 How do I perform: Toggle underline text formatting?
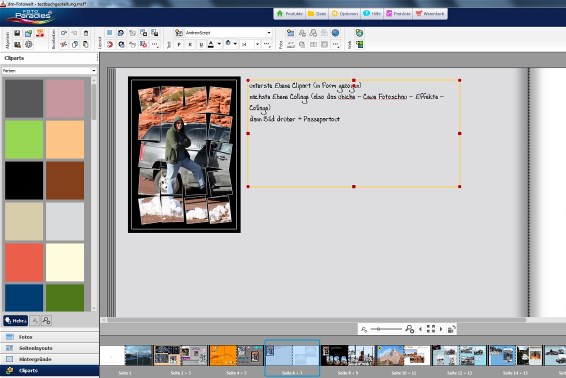click(x=201, y=44)
